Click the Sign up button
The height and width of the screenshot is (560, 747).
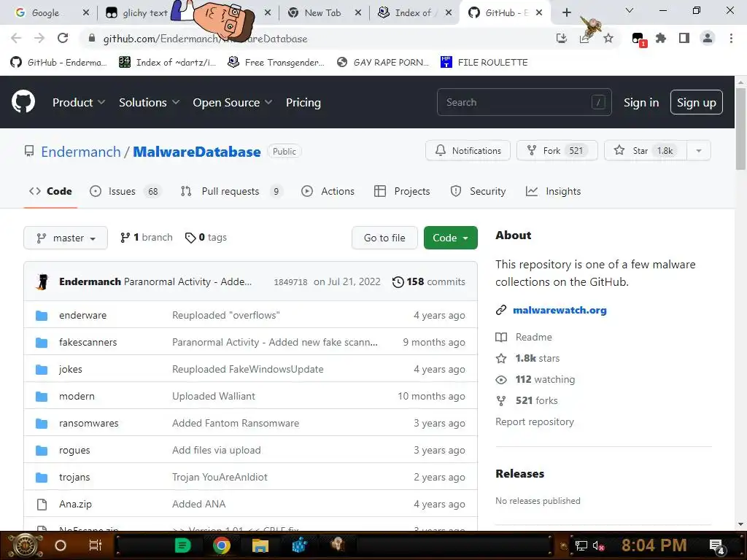[x=697, y=102]
